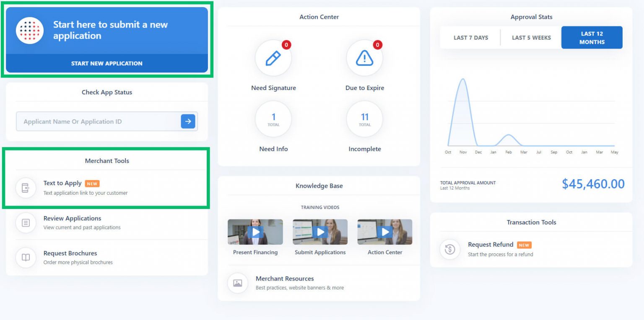Click the Due to Expire warning icon
644x320 pixels.
pos(364,58)
